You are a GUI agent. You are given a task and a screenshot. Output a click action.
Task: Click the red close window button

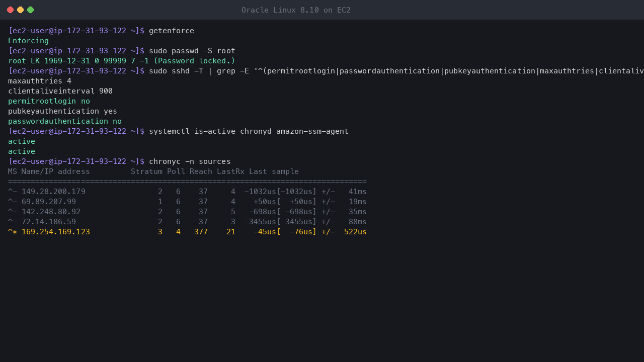click(x=10, y=10)
